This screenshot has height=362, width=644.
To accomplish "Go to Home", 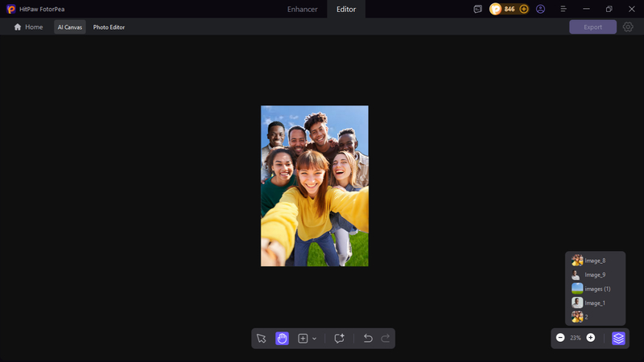I will [x=28, y=27].
